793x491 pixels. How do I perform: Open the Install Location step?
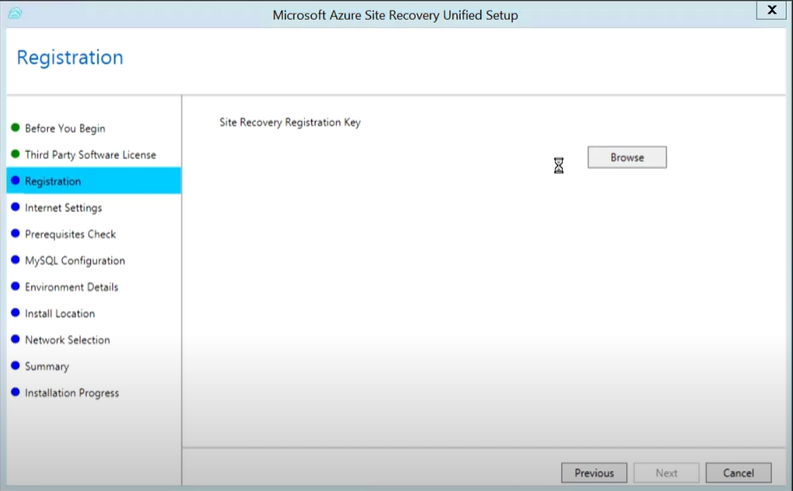[60, 314]
